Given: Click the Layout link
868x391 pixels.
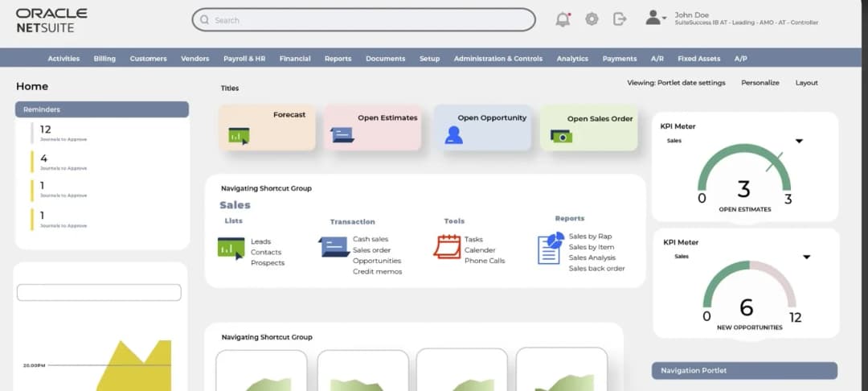Looking at the screenshot, I should pyautogui.click(x=807, y=83).
